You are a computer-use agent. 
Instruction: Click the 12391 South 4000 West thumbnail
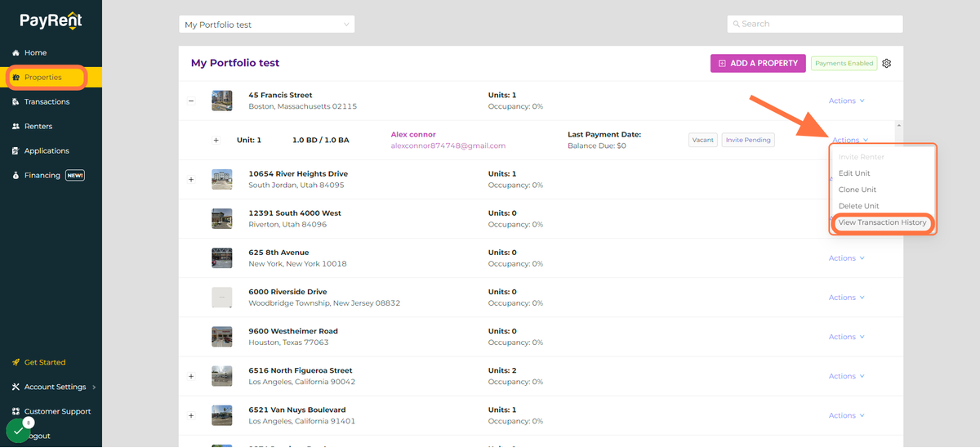[x=221, y=218]
